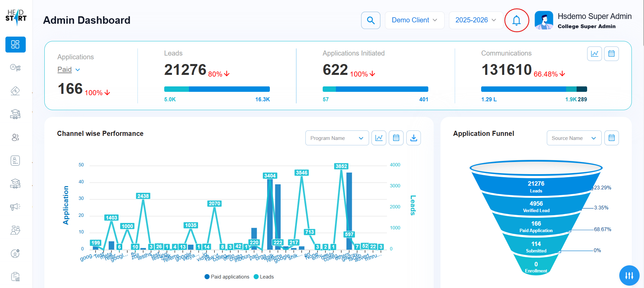
Task: Open calendar filter in Channel wise Performance
Action: pyautogui.click(x=396, y=138)
